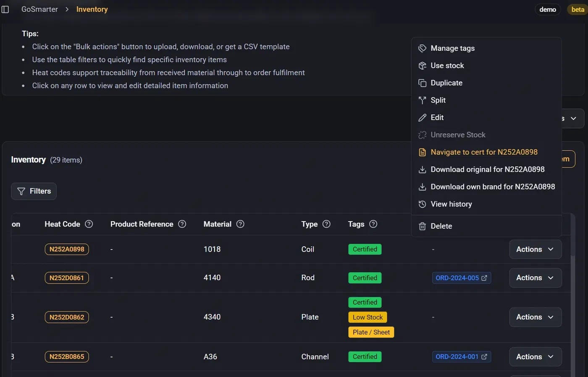
Task: Choose Download own brand for N252A0898
Action: click(x=486, y=187)
